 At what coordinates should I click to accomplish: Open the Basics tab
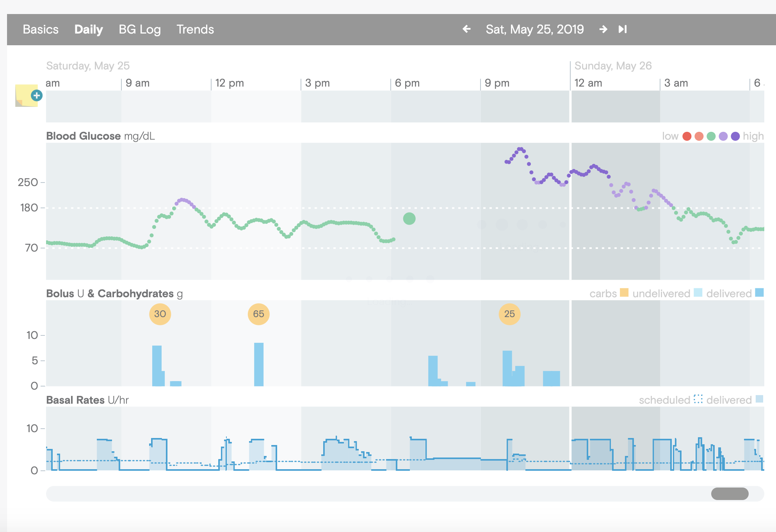tap(41, 30)
